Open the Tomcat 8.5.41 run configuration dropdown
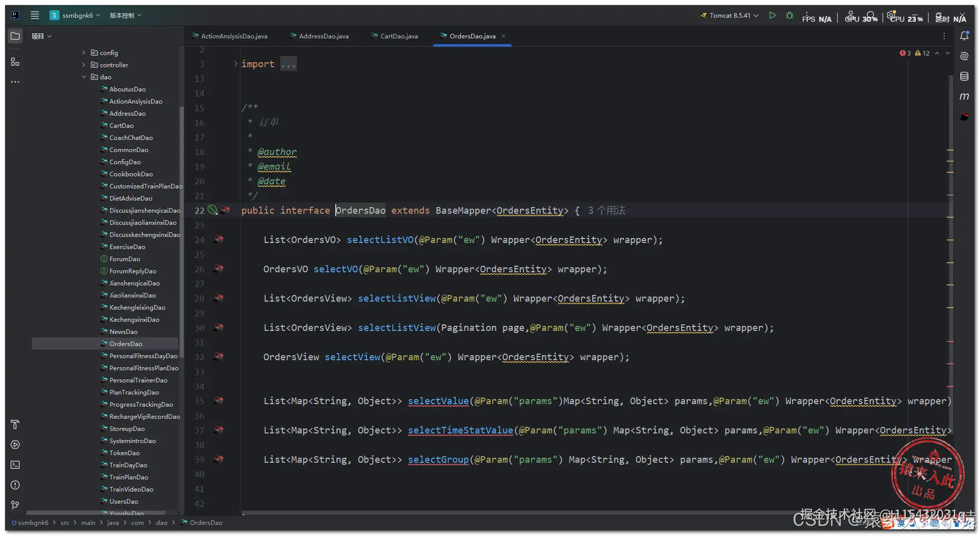 tap(729, 16)
